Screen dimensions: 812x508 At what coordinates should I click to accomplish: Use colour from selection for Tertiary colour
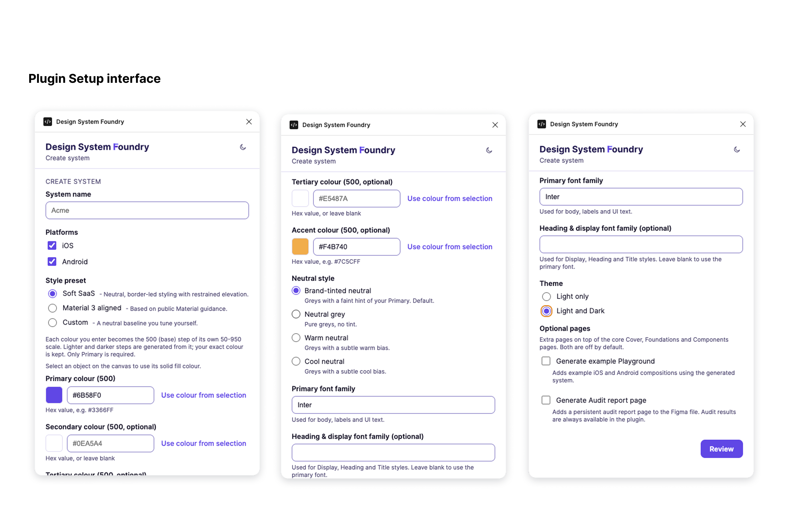point(450,199)
